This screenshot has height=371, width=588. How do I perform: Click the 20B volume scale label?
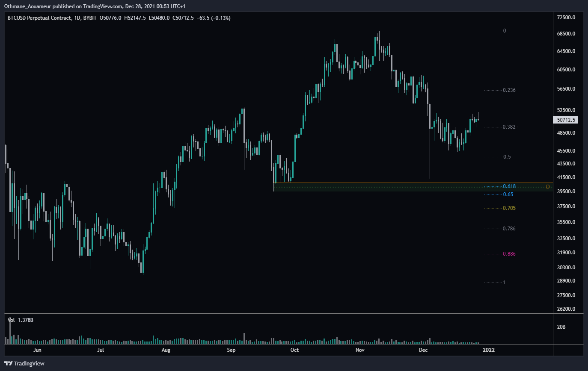pos(561,327)
